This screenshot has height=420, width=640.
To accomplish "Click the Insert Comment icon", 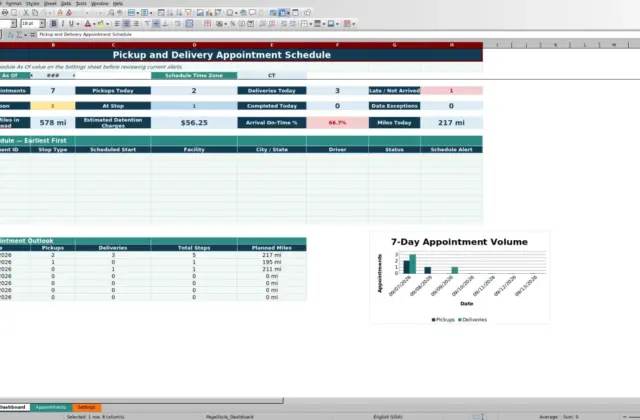I will [252, 13].
